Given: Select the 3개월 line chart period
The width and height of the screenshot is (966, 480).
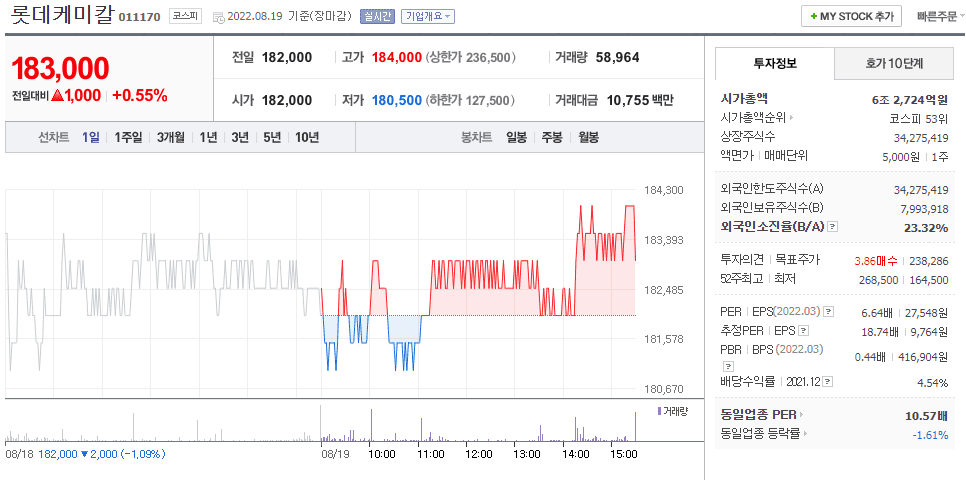Looking at the screenshot, I should 170,137.
